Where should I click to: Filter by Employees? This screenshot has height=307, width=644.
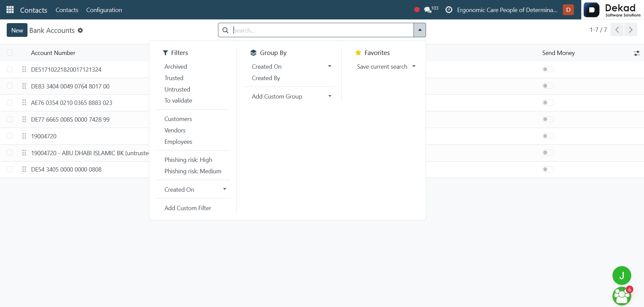pyautogui.click(x=178, y=142)
